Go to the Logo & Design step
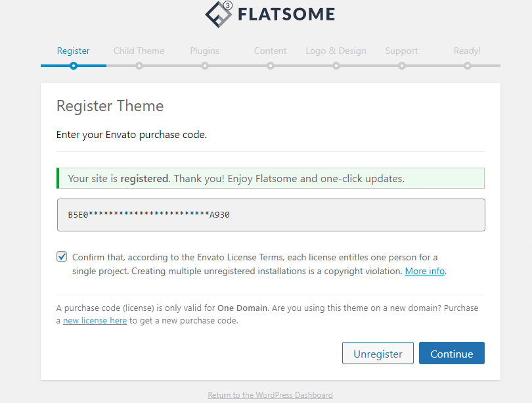532x403 pixels. (x=336, y=51)
